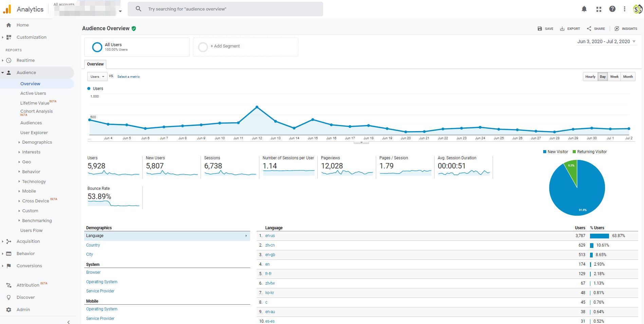Switch the graph to Month view
This screenshot has width=644, height=324.
tap(628, 77)
